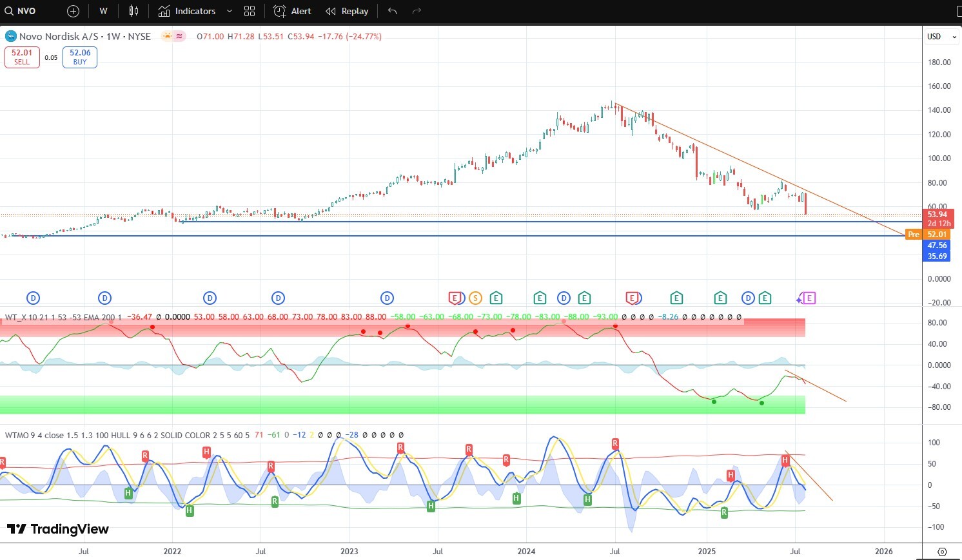This screenshot has width=962, height=560.
Task: Click the undo arrow
Action: tap(392, 11)
